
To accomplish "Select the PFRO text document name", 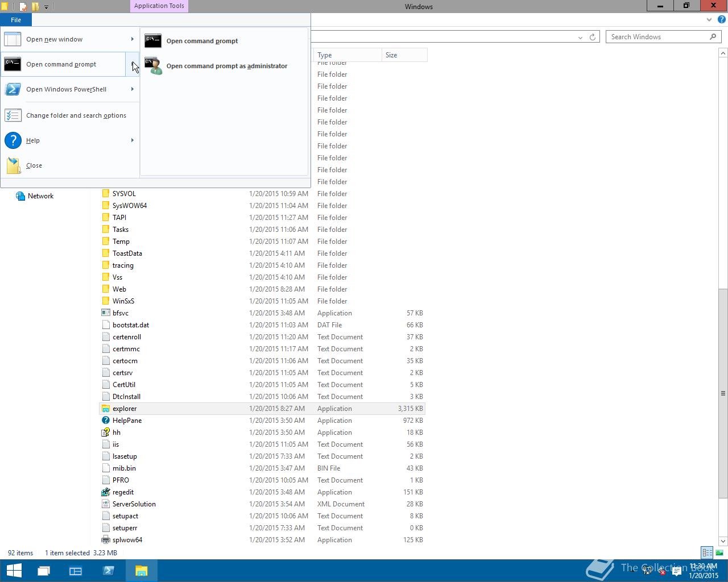I will 121,480.
